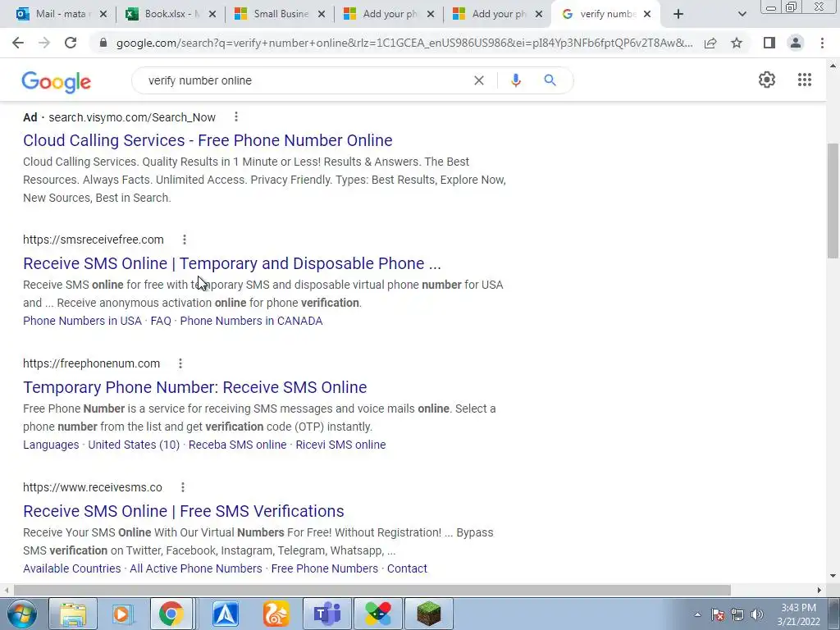Click the forward navigation arrow
Screen dimensions: 840x630
click(44, 43)
